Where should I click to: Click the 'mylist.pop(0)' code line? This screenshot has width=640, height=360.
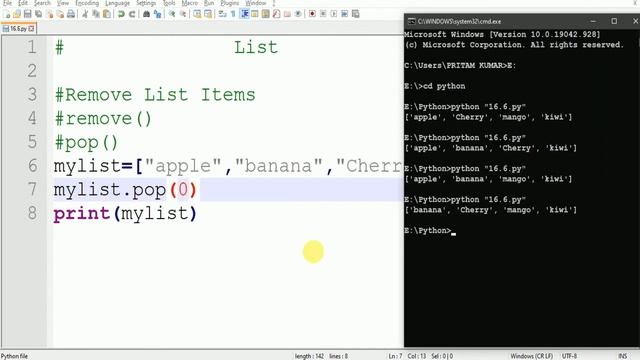[125, 190]
